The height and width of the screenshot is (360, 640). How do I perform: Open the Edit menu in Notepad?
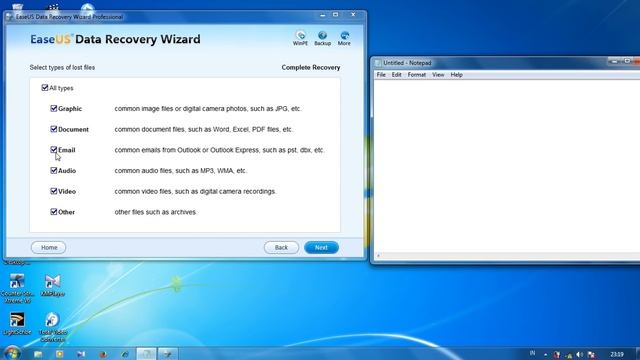coord(396,75)
